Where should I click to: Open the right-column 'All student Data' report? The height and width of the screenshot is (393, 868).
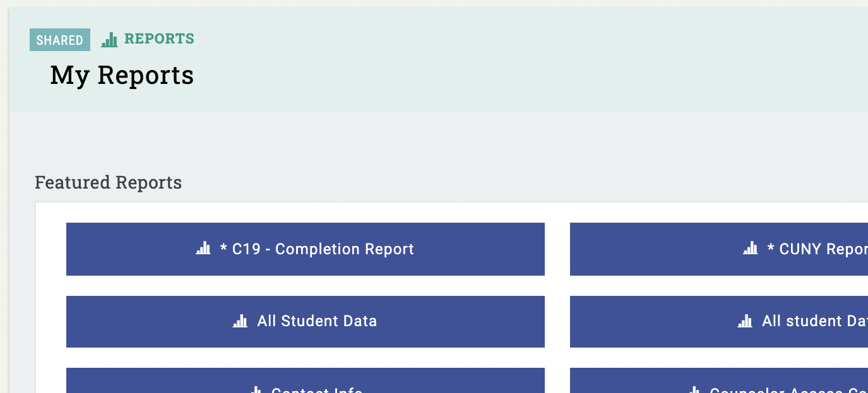click(719, 322)
